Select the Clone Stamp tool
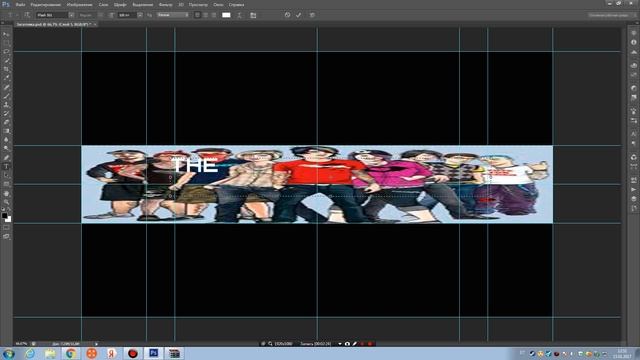640x360 pixels. point(6,104)
